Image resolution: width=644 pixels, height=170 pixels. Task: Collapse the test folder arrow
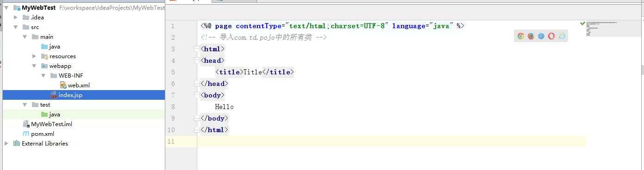coord(25,105)
